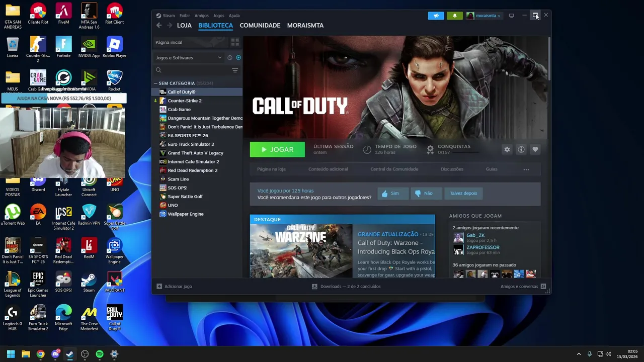644x362 pixels.
Task: Open Warzone featured news thumbnail
Action: tap(301, 251)
